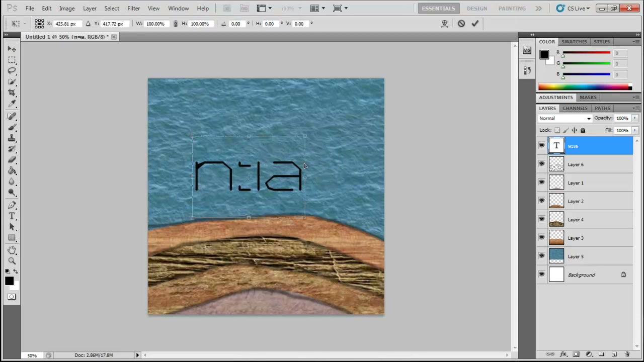Image resolution: width=644 pixels, height=362 pixels.
Task: Toggle lock all layer icon
Action: (x=583, y=130)
